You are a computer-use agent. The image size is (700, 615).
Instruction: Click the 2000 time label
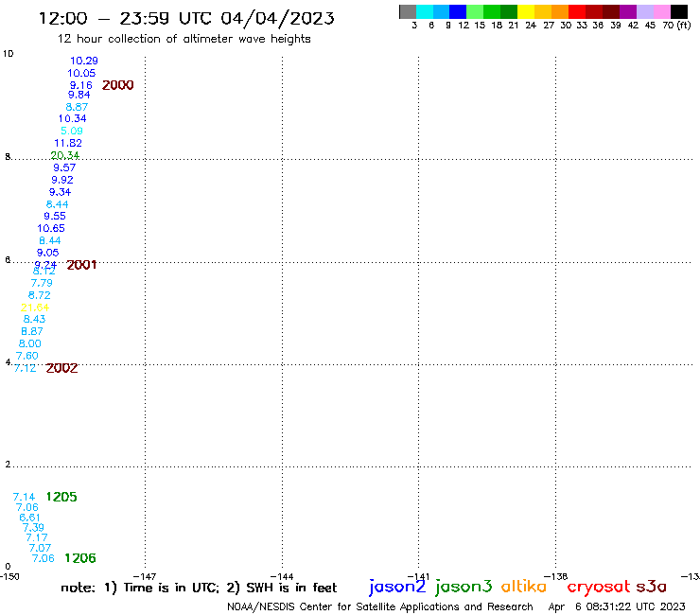[118, 85]
